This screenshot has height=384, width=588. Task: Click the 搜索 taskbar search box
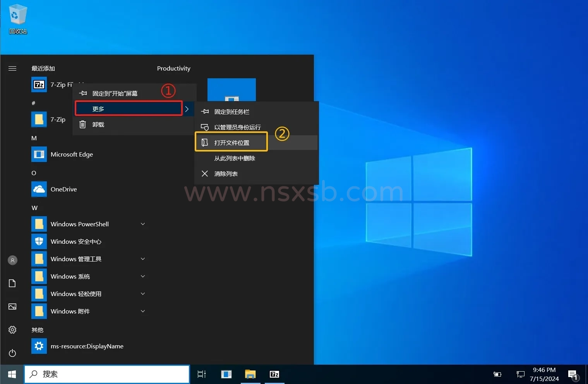click(x=107, y=374)
